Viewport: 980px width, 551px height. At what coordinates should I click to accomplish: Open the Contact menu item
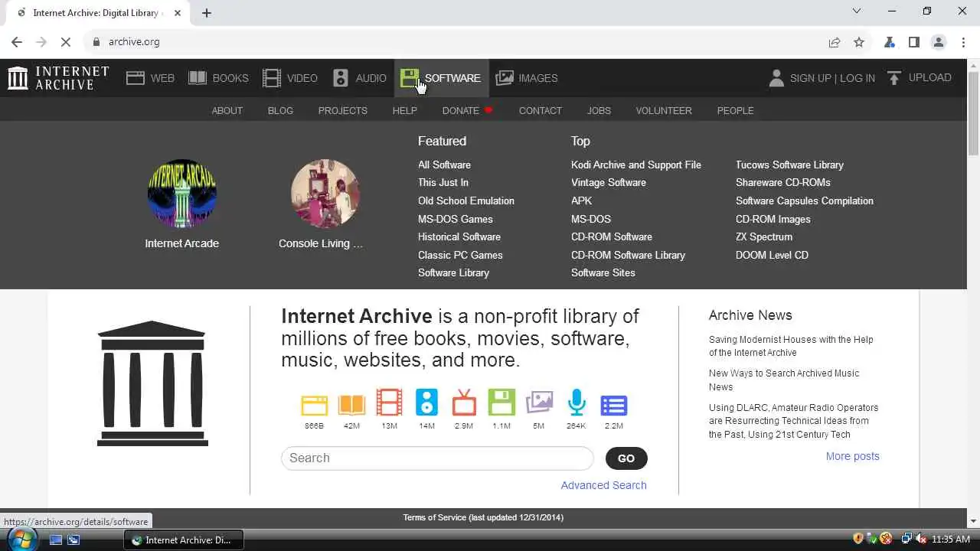(541, 110)
